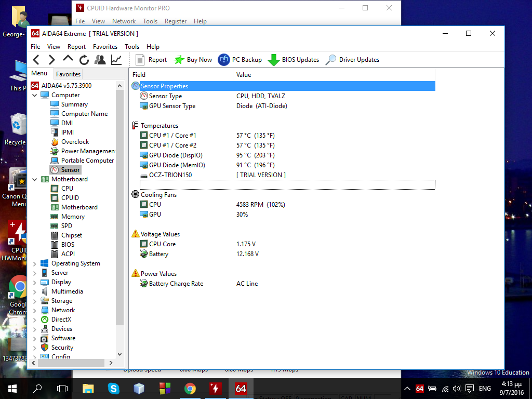Select the Chipset tree item
Screen dimensions: 532x399
coord(72,235)
